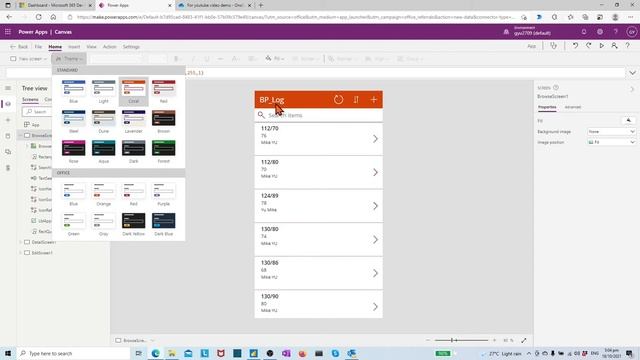Viewport: 640px width, 360px height.
Task: Select the Screens tab in Tree view
Action: 30,99
